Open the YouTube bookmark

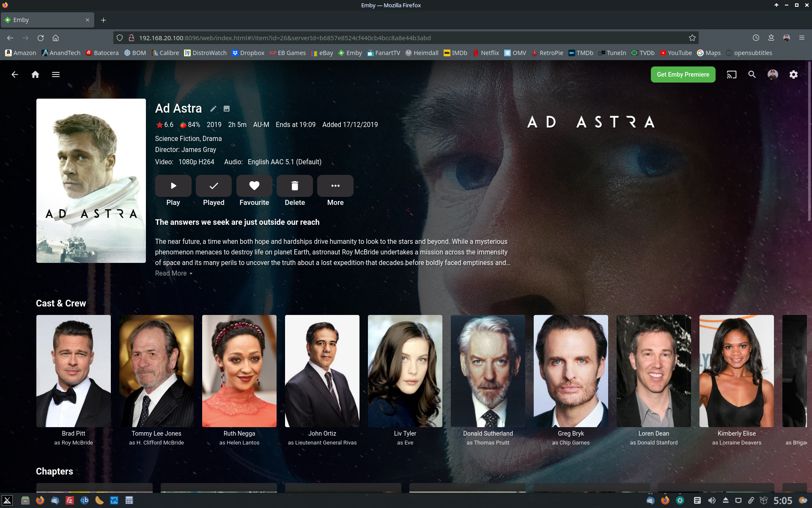(x=676, y=53)
